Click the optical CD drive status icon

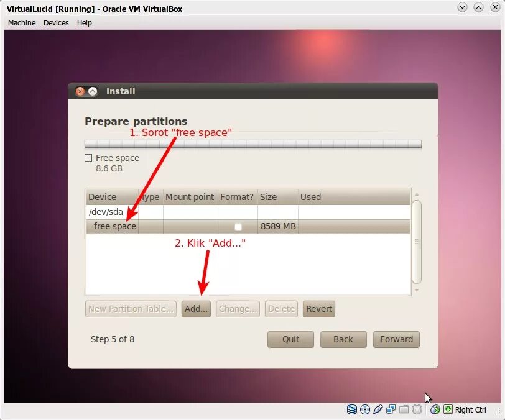365,409
